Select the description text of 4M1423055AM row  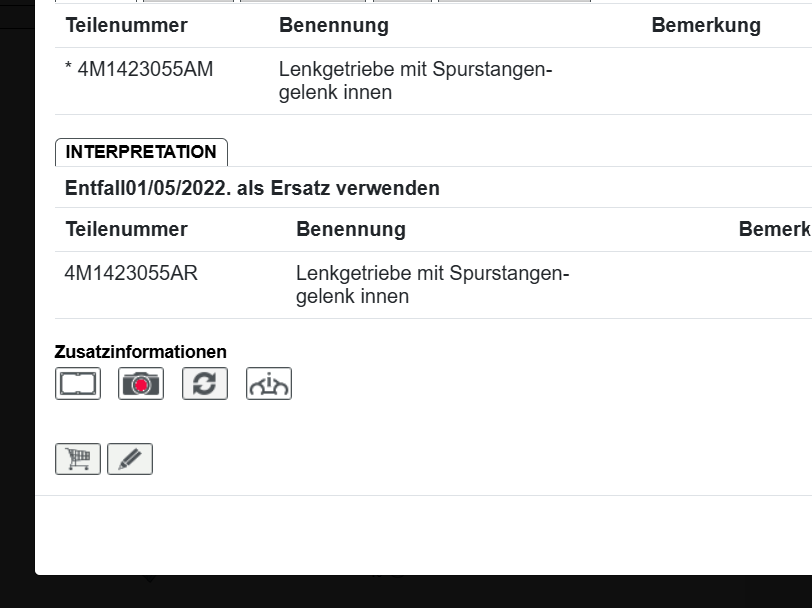click(x=415, y=81)
